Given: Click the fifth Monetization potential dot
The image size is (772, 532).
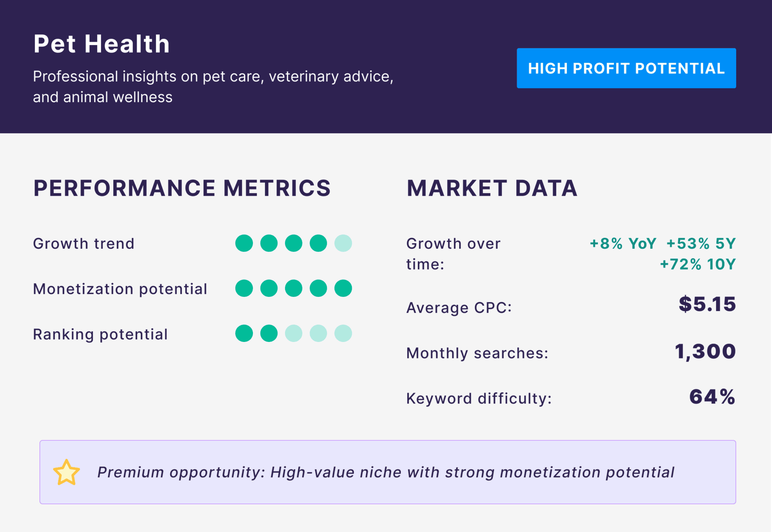Looking at the screenshot, I should coord(343,289).
